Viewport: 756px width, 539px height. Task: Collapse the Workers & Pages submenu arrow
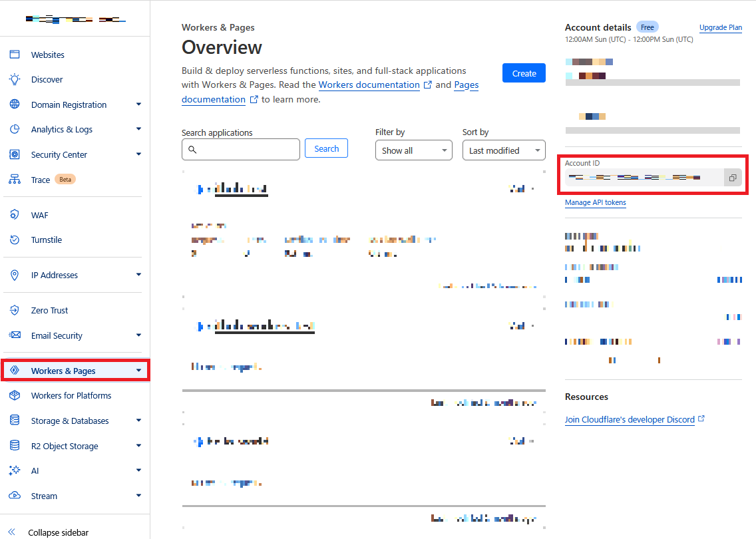coord(139,370)
